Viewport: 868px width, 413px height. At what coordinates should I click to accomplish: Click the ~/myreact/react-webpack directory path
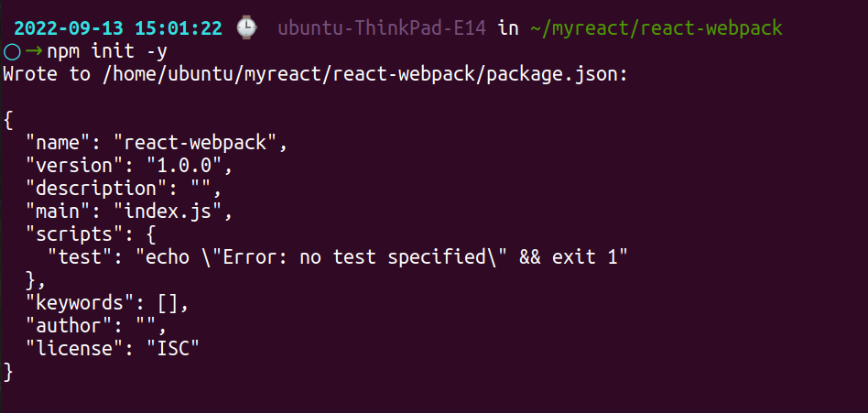pos(656,28)
